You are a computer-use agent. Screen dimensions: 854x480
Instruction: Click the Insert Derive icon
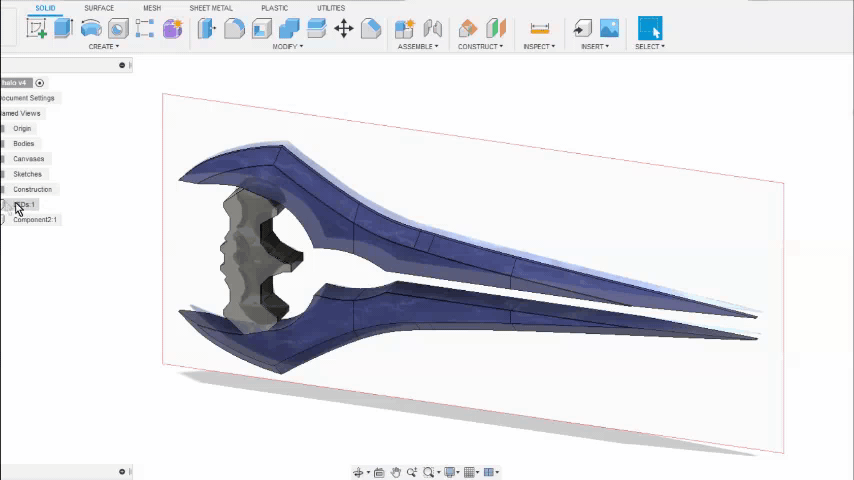582,28
